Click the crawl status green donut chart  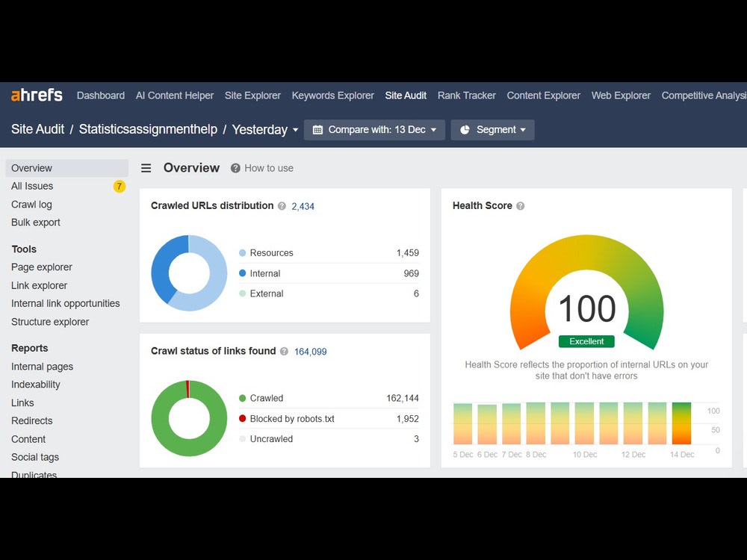[x=189, y=418]
